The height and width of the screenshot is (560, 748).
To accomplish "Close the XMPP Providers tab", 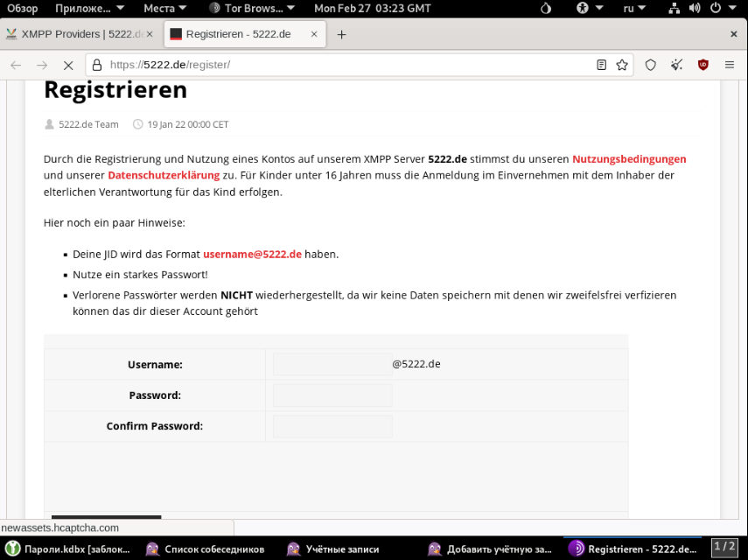I will (150, 34).
